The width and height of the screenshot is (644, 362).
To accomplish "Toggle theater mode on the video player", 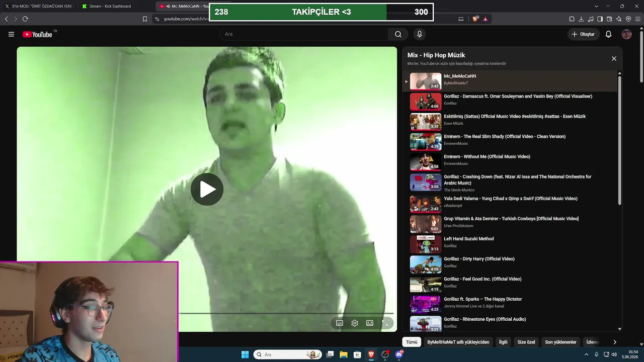I will (x=370, y=323).
